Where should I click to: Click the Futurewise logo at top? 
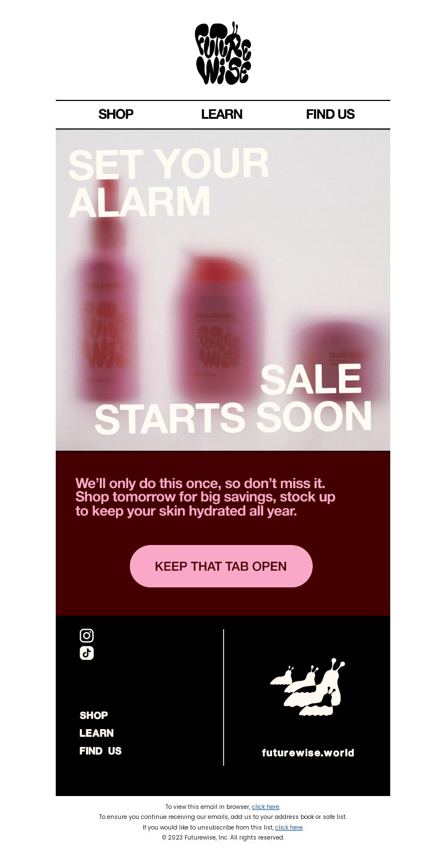pyautogui.click(x=223, y=53)
